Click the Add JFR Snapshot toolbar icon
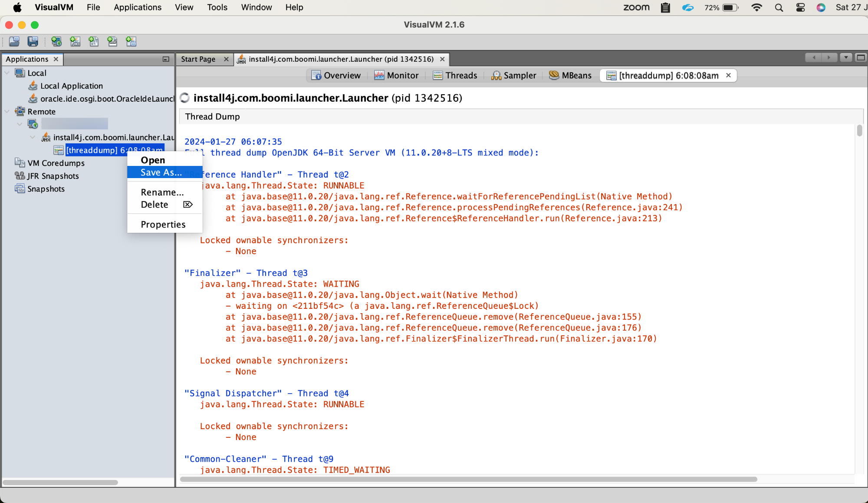Image resolution: width=868 pixels, height=503 pixels. coord(112,41)
